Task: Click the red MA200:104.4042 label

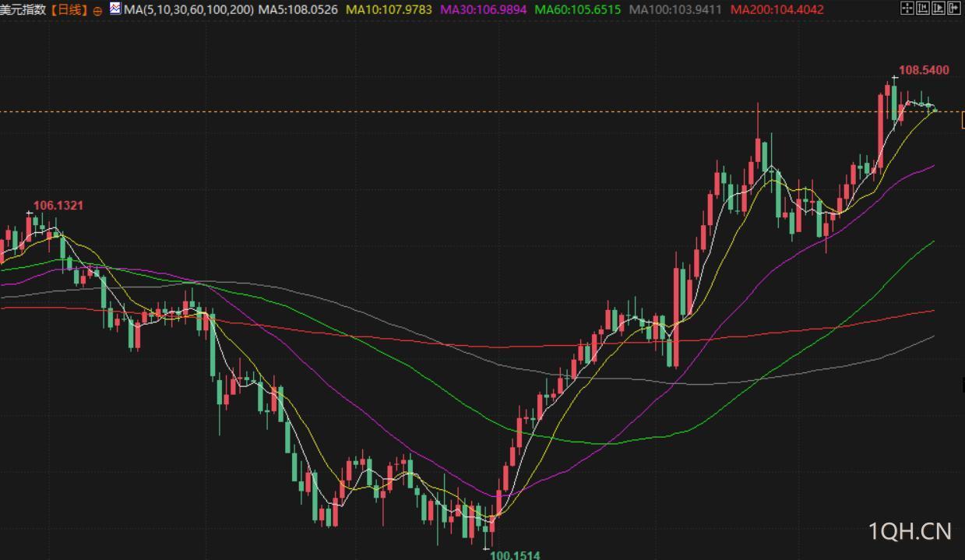Action: point(777,10)
